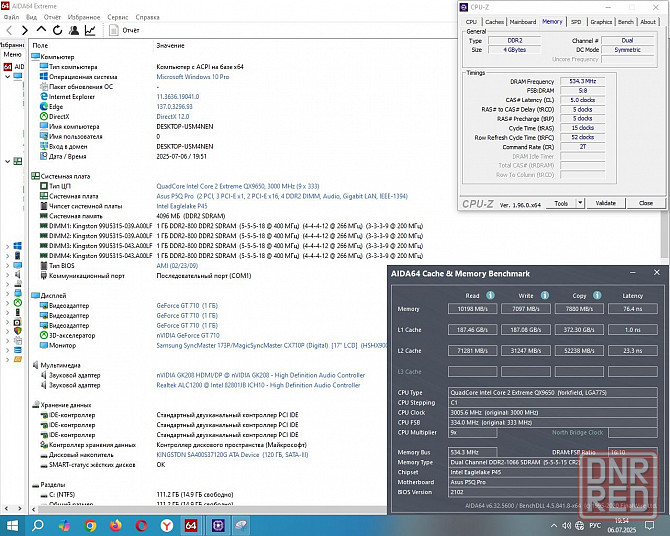Viewport: 670px width, 536px height.
Task: Expand the green DirectX tree node
Action: (x=7, y=303)
